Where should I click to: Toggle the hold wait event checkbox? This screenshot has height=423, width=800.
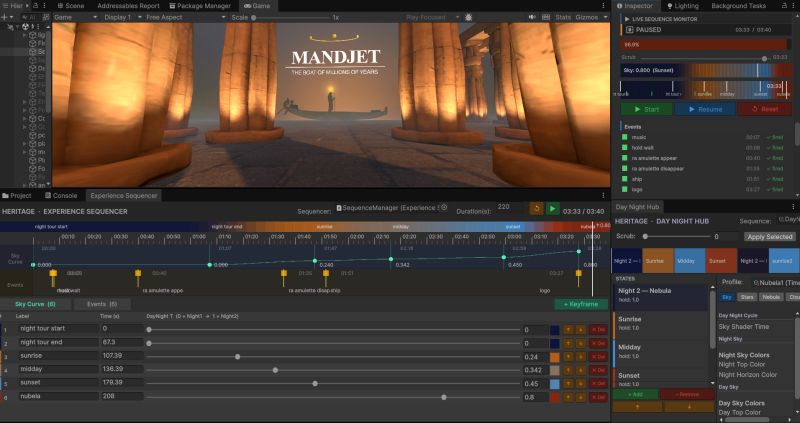pos(624,147)
